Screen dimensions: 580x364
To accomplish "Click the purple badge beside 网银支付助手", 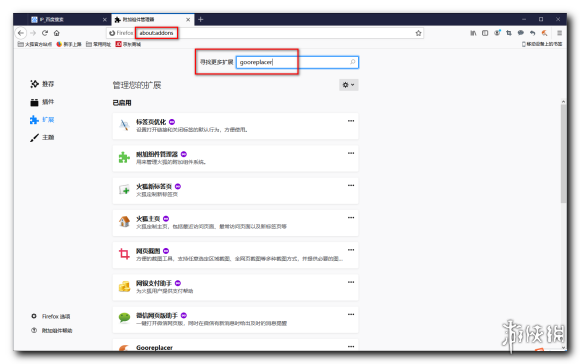I will 178,283.
